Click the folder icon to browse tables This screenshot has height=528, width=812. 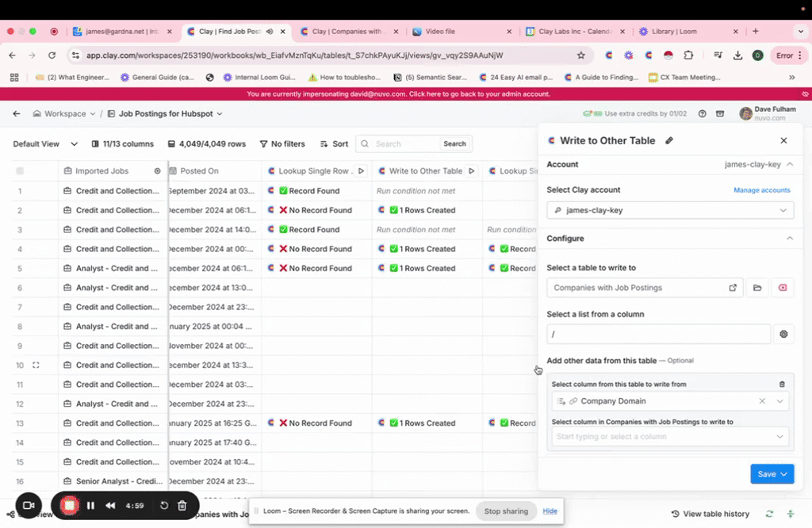(757, 288)
